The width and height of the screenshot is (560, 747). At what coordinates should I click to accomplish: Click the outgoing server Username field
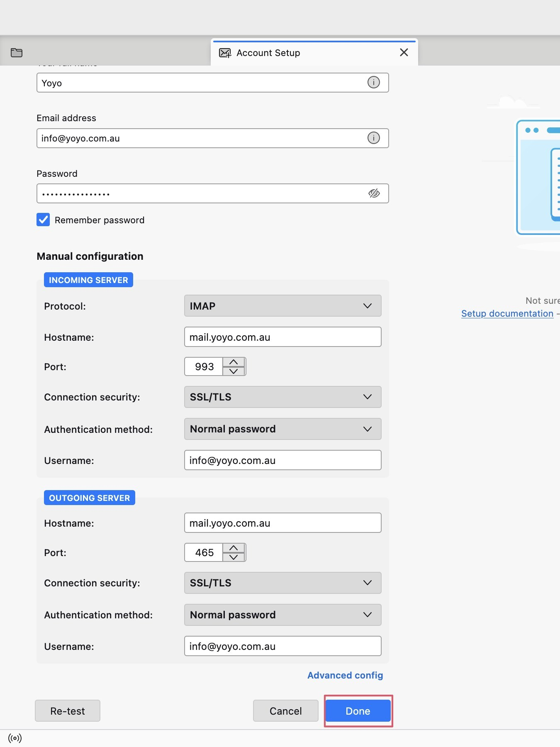click(x=283, y=646)
